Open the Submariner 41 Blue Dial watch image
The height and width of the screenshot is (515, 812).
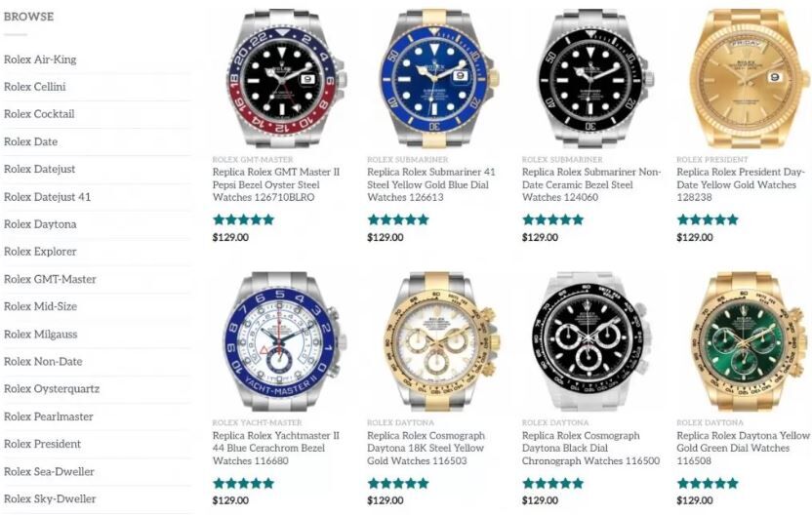436,78
